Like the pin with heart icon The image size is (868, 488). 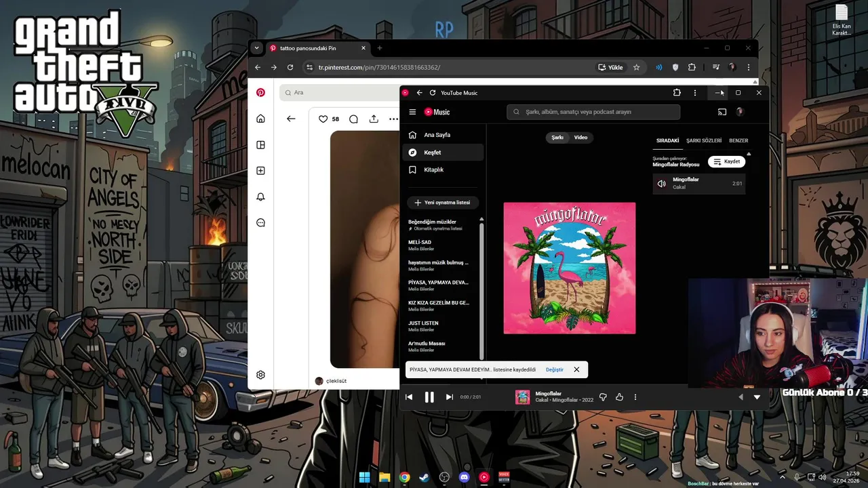coord(323,119)
